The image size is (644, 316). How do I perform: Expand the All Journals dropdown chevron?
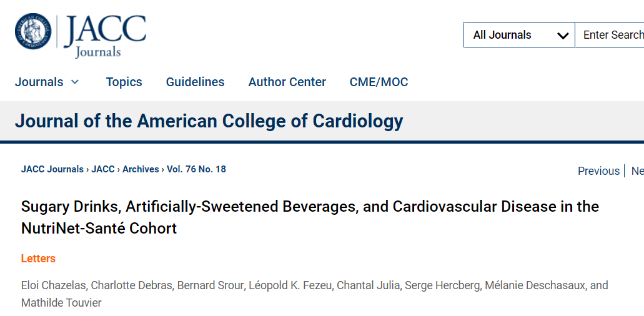coord(563,36)
